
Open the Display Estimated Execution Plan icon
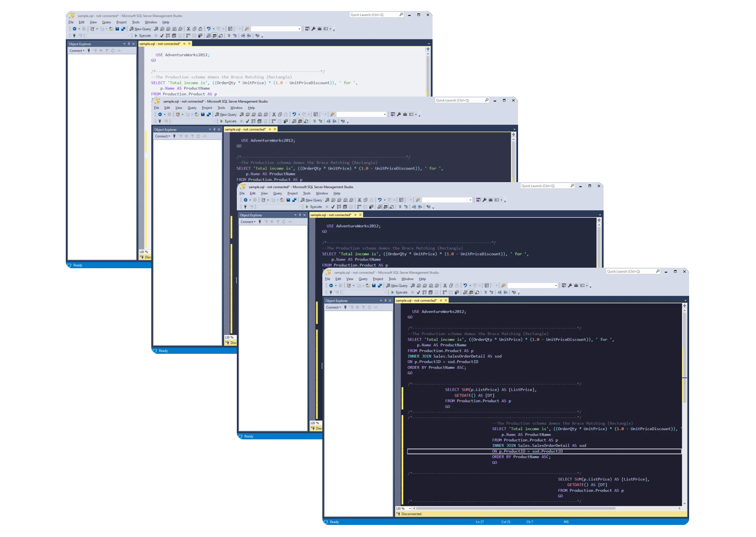(x=424, y=292)
